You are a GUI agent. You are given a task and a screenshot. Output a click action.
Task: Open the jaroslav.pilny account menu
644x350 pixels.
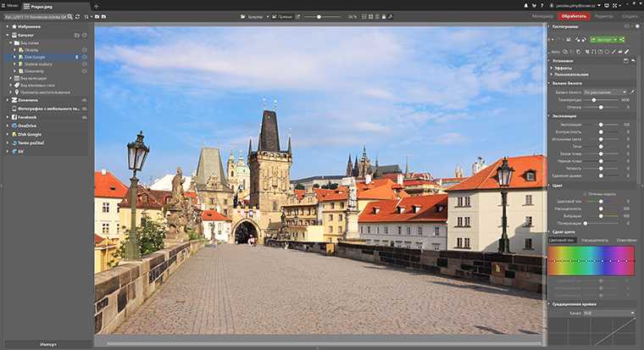(576, 5)
